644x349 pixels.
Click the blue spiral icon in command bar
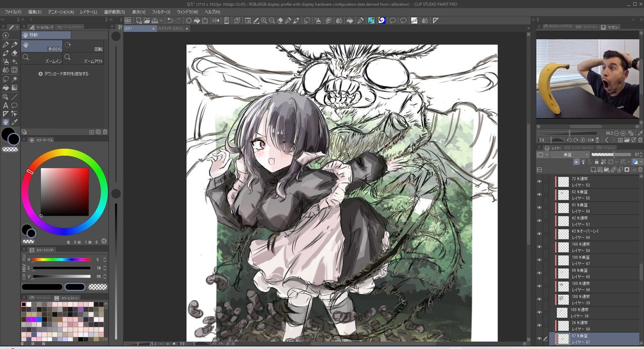382,20
